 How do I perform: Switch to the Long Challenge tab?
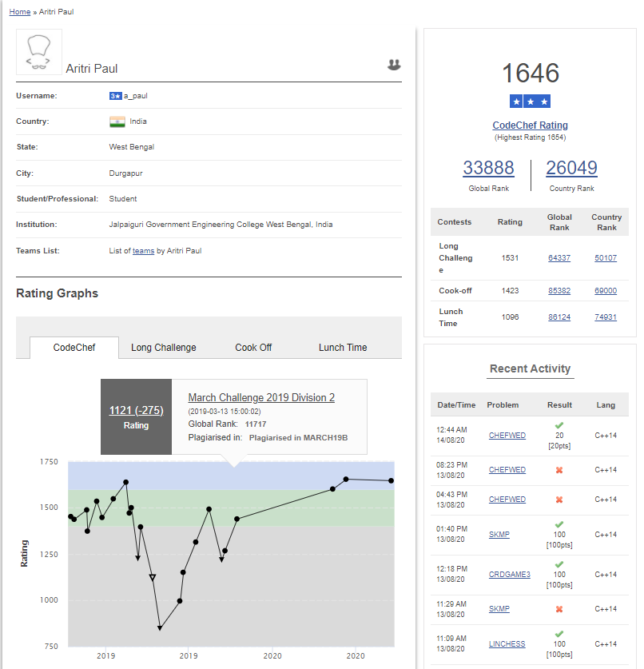163,348
